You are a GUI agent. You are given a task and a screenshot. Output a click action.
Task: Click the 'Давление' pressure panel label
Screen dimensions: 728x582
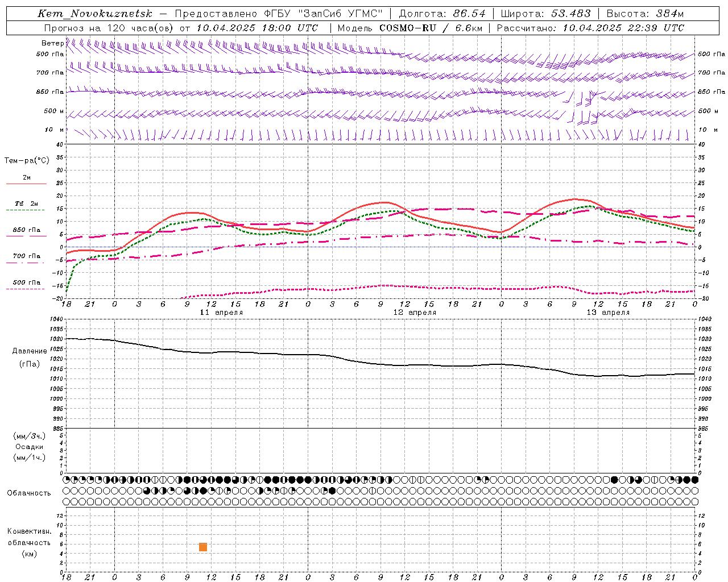(28, 351)
